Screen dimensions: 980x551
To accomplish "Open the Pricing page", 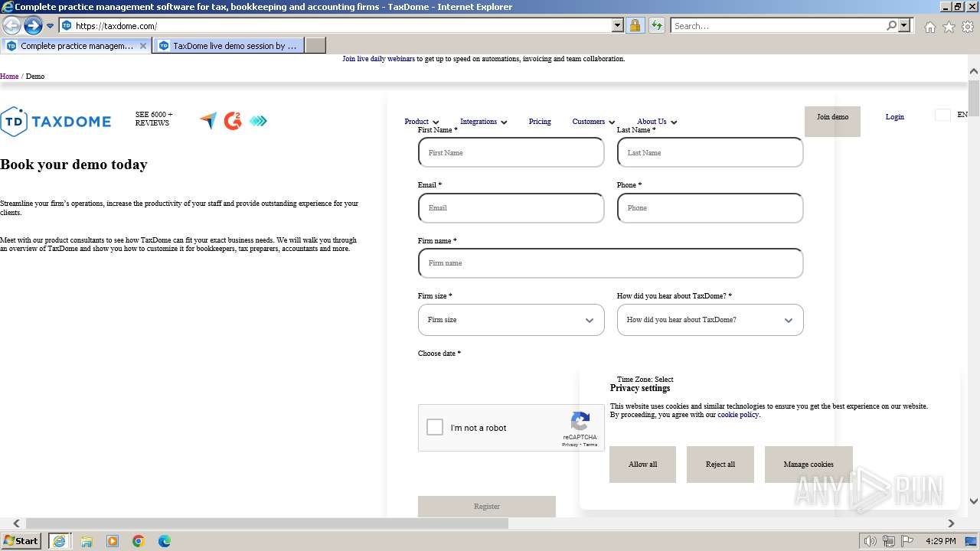I will tap(540, 122).
